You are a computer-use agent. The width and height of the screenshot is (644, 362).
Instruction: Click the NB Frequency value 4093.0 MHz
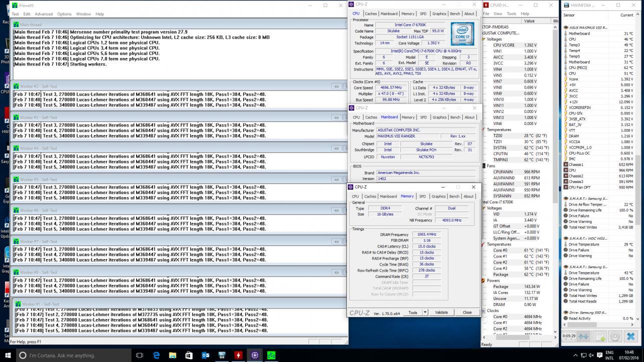click(452, 220)
